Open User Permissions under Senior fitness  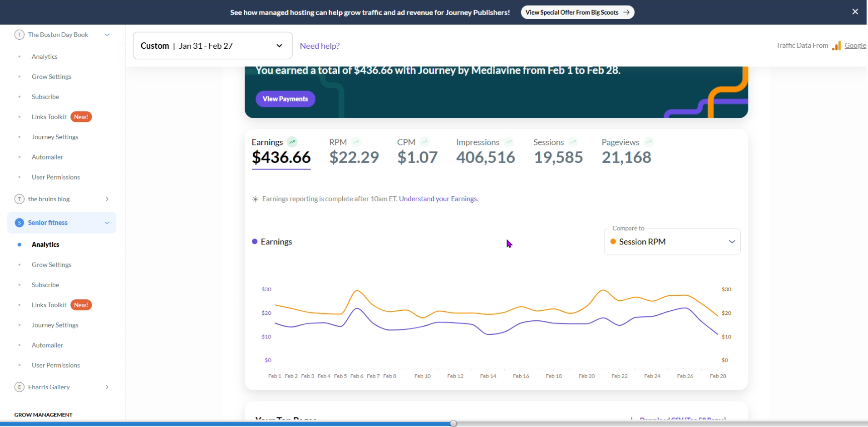pos(56,365)
